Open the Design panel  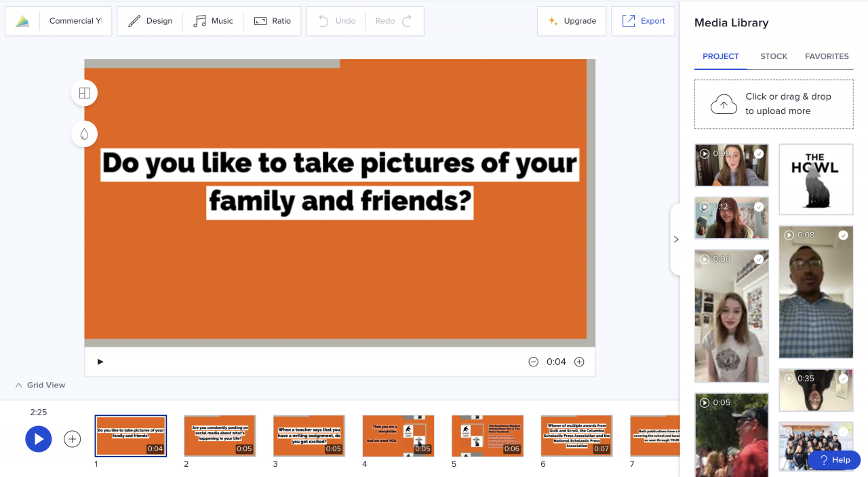tap(150, 21)
